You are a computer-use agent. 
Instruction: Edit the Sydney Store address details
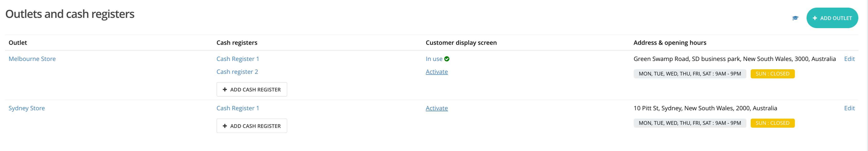pyautogui.click(x=849, y=108)
